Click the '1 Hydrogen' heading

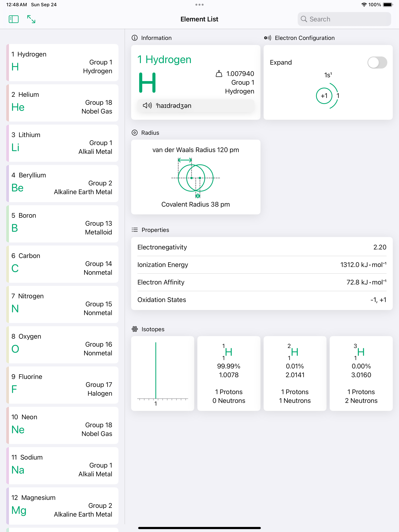click(164, 59)
